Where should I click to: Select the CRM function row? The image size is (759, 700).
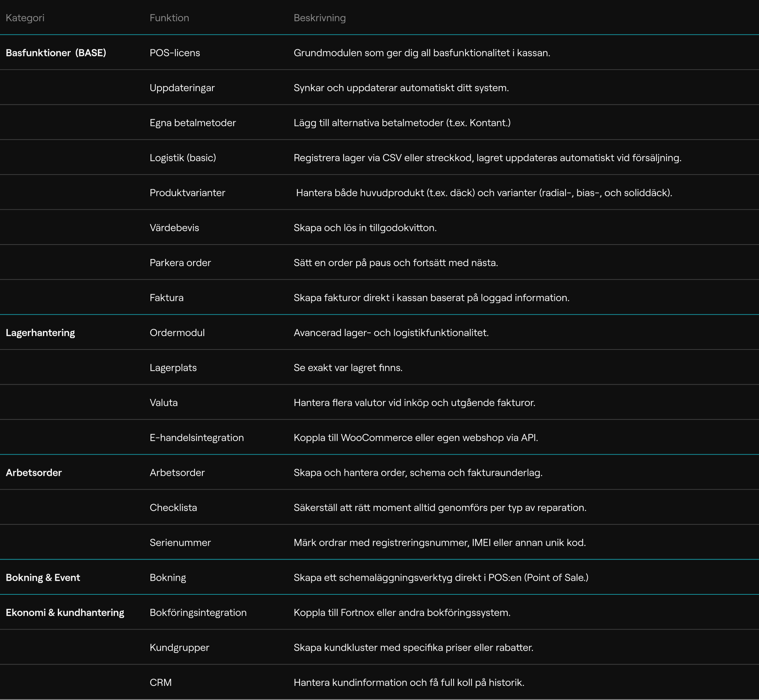[160, 682]
